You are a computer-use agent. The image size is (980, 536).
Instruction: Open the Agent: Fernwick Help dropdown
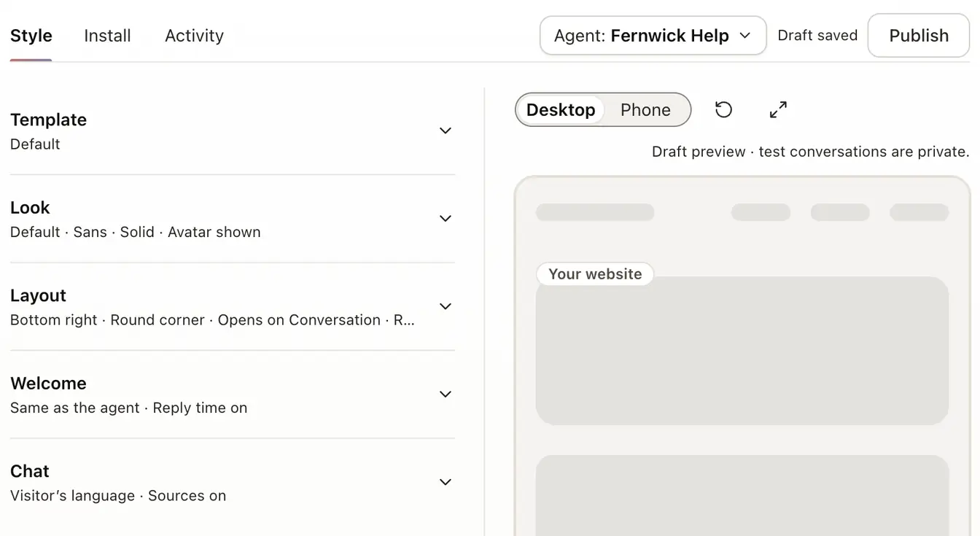point(653,36)
